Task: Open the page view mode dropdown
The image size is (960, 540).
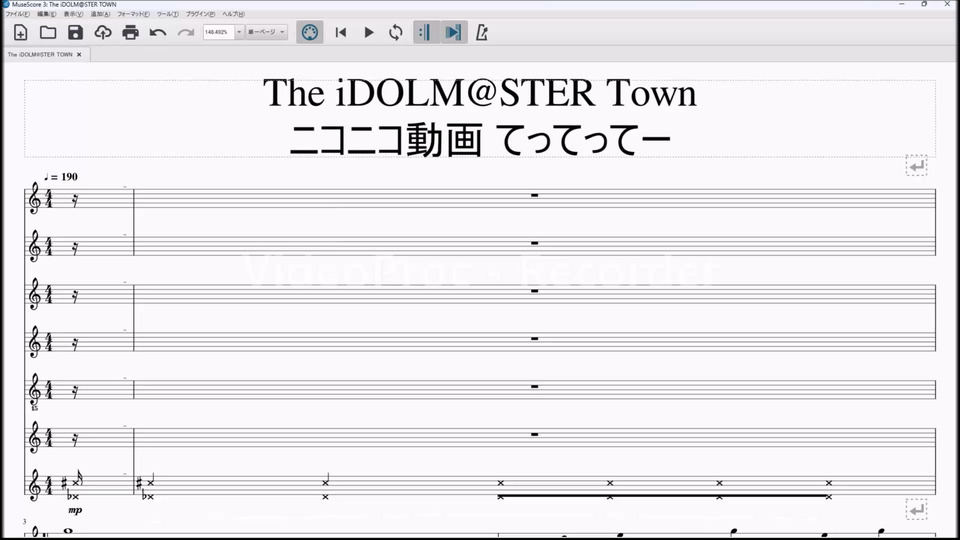Action: pyautogui.click(x=266, y=32)
